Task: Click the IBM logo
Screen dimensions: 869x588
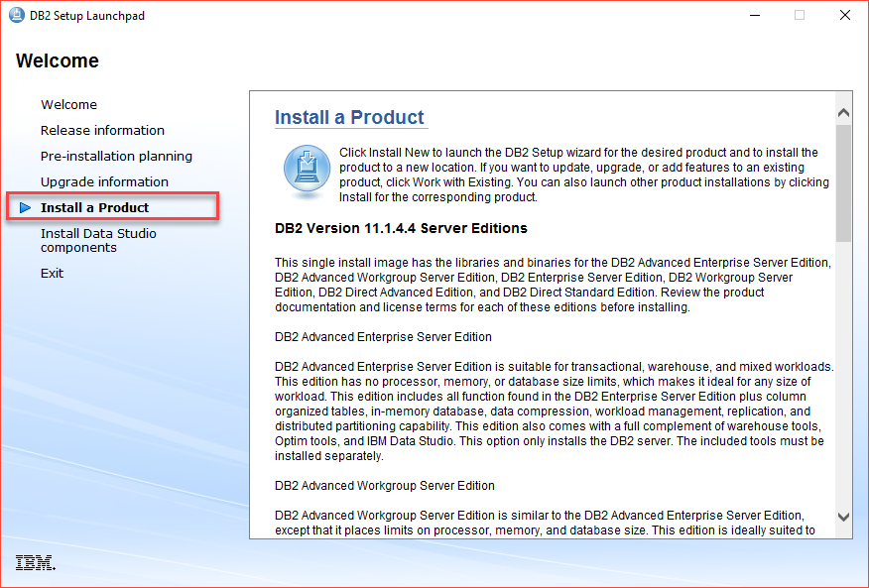Action: pos(36,562)
